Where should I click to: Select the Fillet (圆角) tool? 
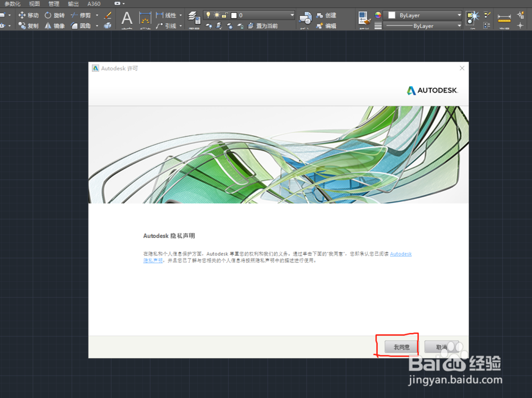(x=81, y=26)
